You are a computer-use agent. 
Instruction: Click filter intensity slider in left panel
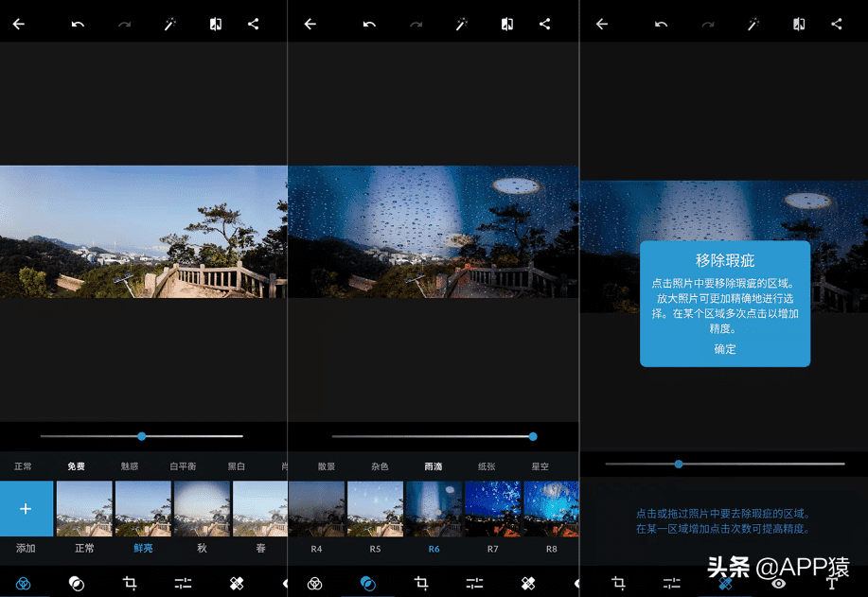pos(142,436)
